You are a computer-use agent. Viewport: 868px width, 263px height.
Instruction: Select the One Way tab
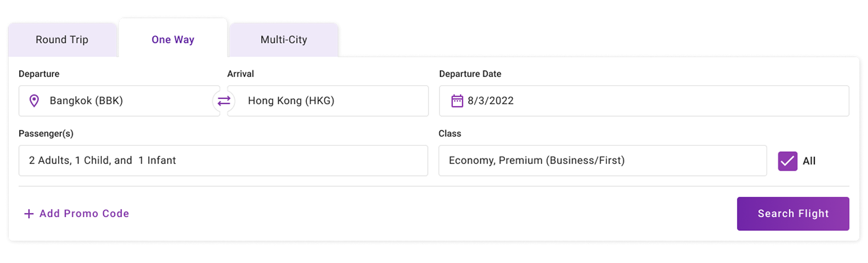coord(173,40)
